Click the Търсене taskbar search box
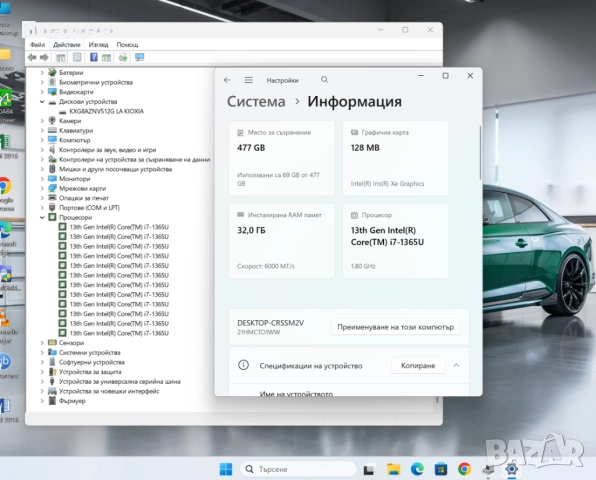This screenshot has height=480, width=596. click(298, 469)
